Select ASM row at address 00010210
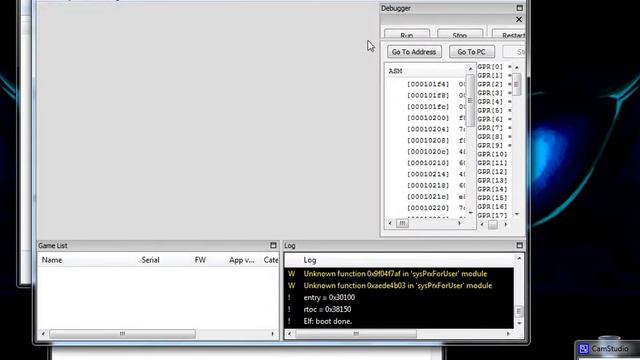 pyautogui.click(x=426, y=163)
